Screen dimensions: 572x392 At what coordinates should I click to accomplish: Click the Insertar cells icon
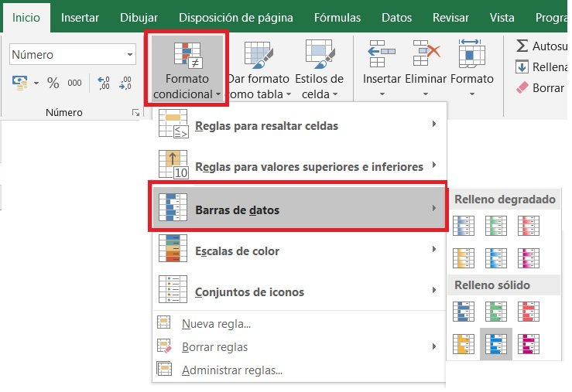382,54
